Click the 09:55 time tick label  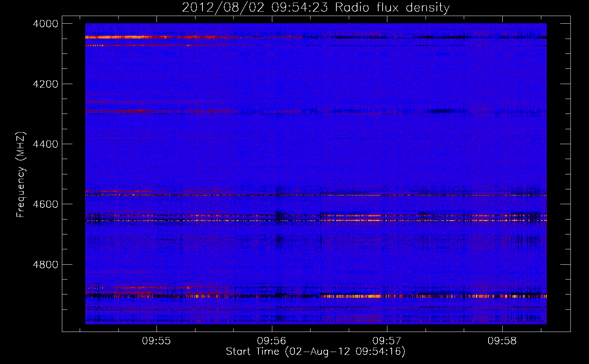coord(157,341)
